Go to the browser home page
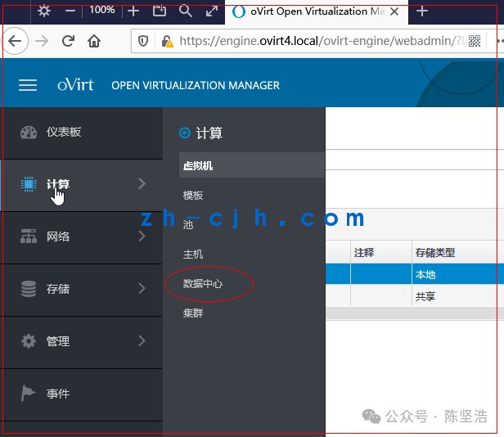 94,41
